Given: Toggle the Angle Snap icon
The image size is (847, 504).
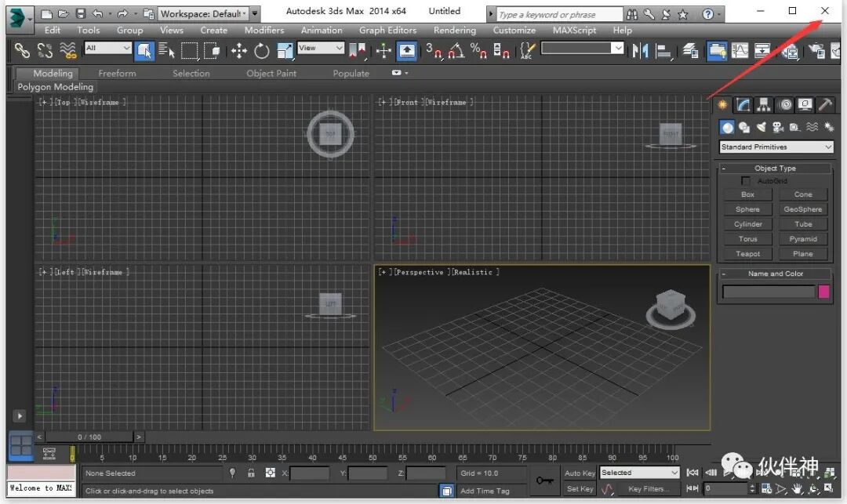Looking at the screenshot, I should pyautogui.click(x=456, y=51).
